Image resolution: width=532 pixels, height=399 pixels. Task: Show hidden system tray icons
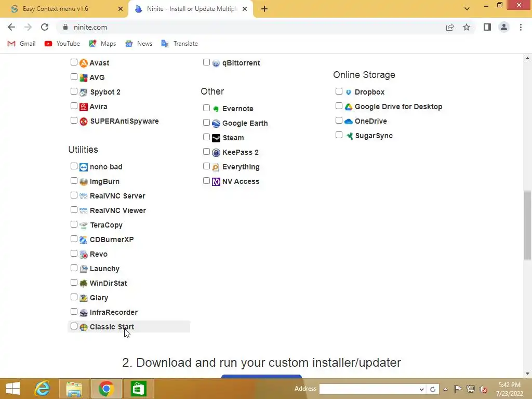(445, 389)
